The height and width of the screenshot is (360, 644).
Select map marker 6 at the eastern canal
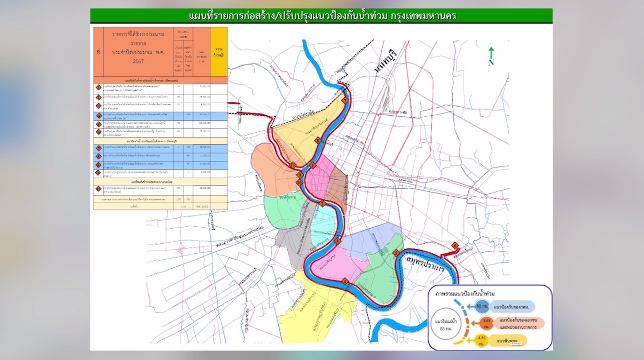(x=455, y=245)
